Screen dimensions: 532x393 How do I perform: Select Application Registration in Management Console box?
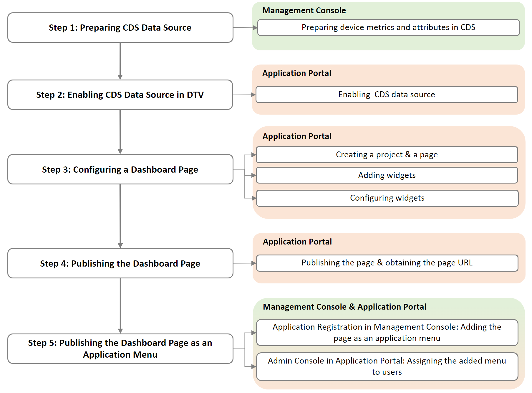pyautogui.click(x=387, y=333)
